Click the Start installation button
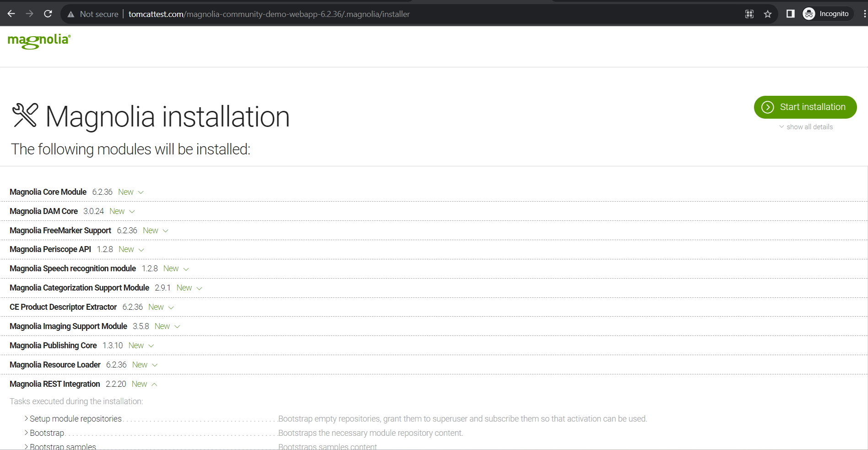 click(x=805, y=107)
